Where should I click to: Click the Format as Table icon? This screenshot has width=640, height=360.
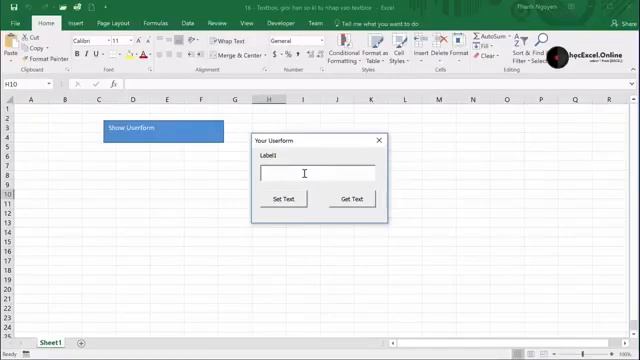click(375, 41)
